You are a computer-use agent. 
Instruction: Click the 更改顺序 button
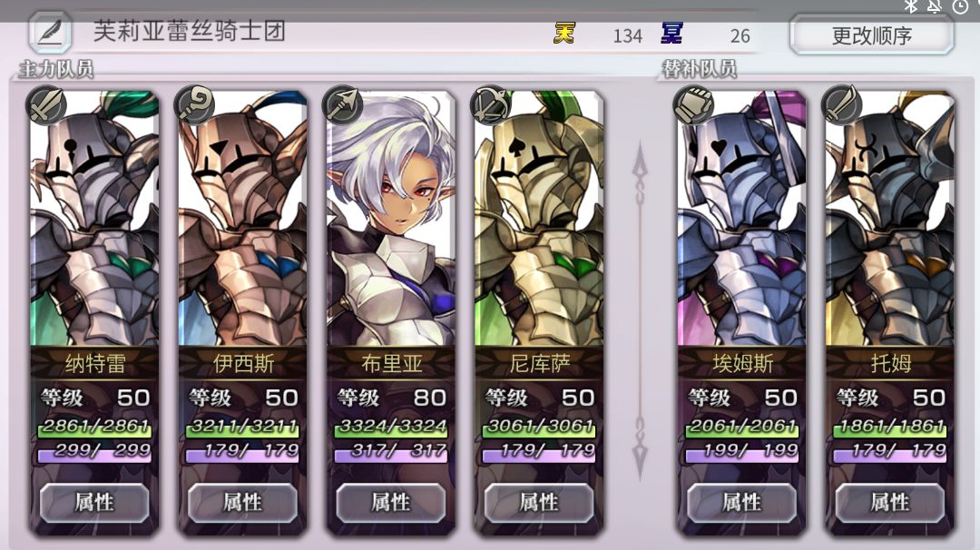tap(872, 35)
